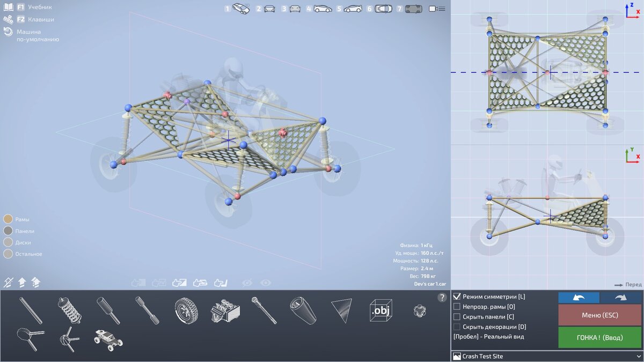644x362 pixels.
Task: Toggle the crossed-out eye visibility icon
Action: click(x=247, y=282)
